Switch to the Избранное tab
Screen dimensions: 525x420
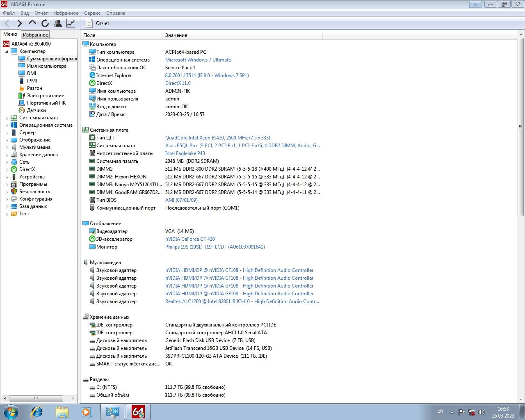pyautogui.click(x=35, y=35)
